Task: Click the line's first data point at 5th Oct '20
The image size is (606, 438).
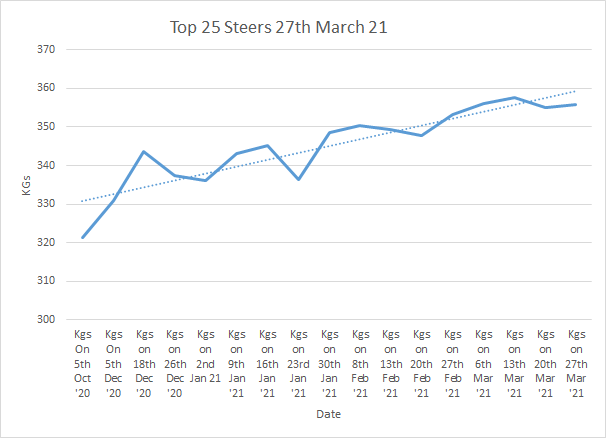Action: tap(82, 237)
